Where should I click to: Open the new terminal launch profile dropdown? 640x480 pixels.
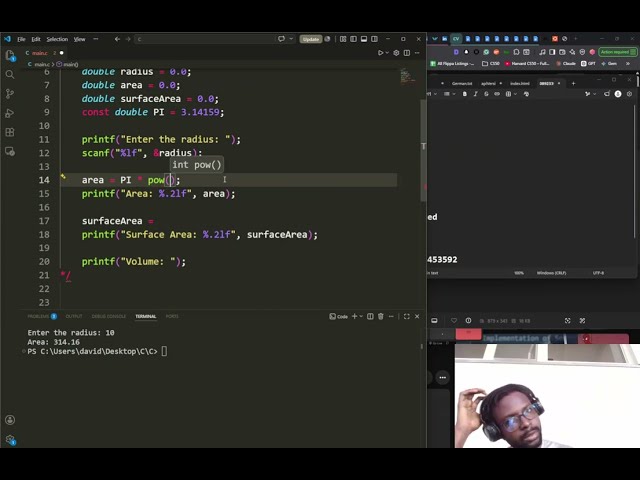pos(361,316)
